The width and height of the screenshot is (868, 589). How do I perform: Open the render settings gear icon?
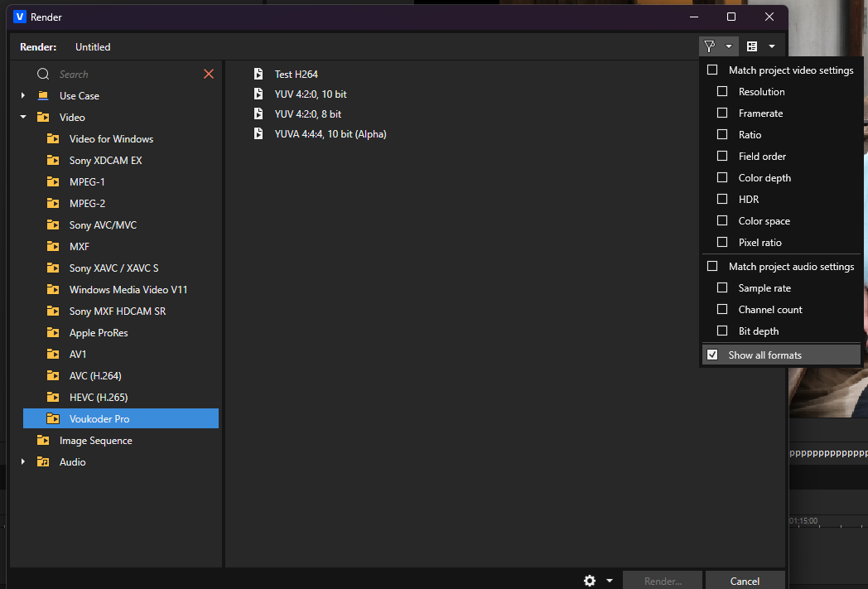click(x=590, y=581)
